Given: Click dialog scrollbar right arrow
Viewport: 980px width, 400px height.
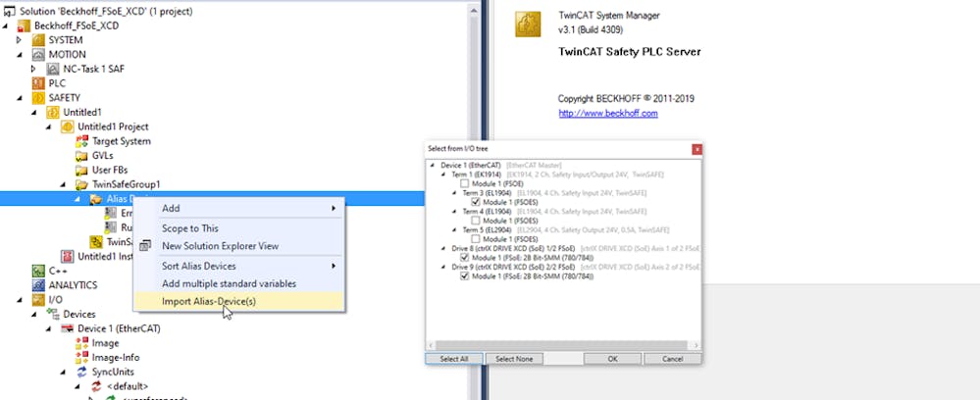Looking at the screenshot, I should [696, 345].
